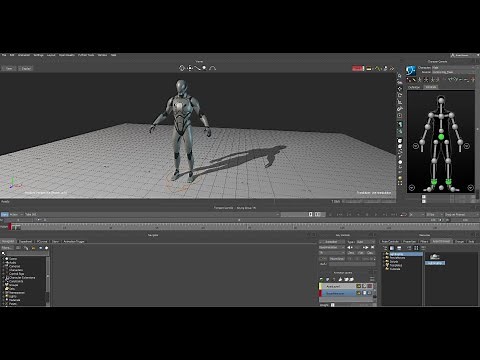This screenshot has height=360, width=480.
Task: Click the Filters button in Navigator
Action: [x=7, y=248]
